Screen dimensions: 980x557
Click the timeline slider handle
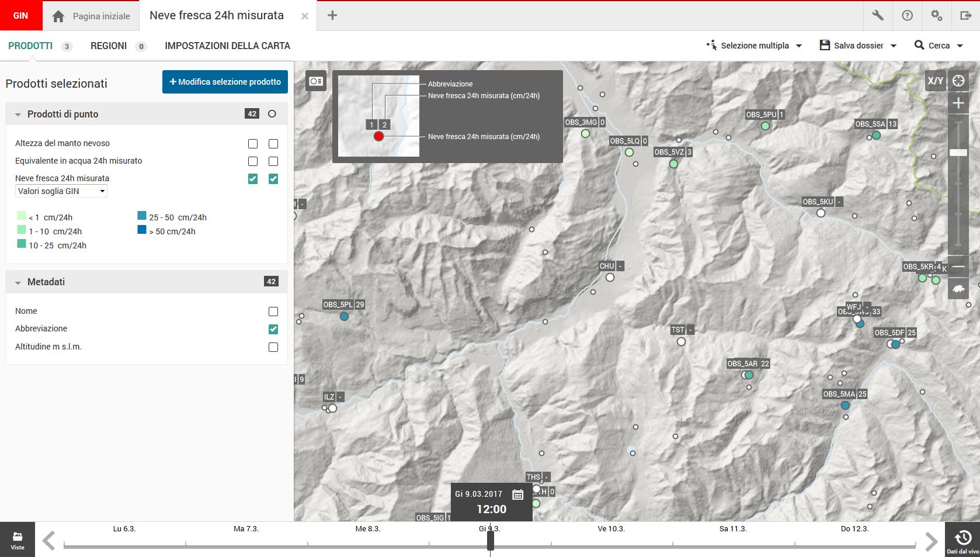click(x=491, y=541)
